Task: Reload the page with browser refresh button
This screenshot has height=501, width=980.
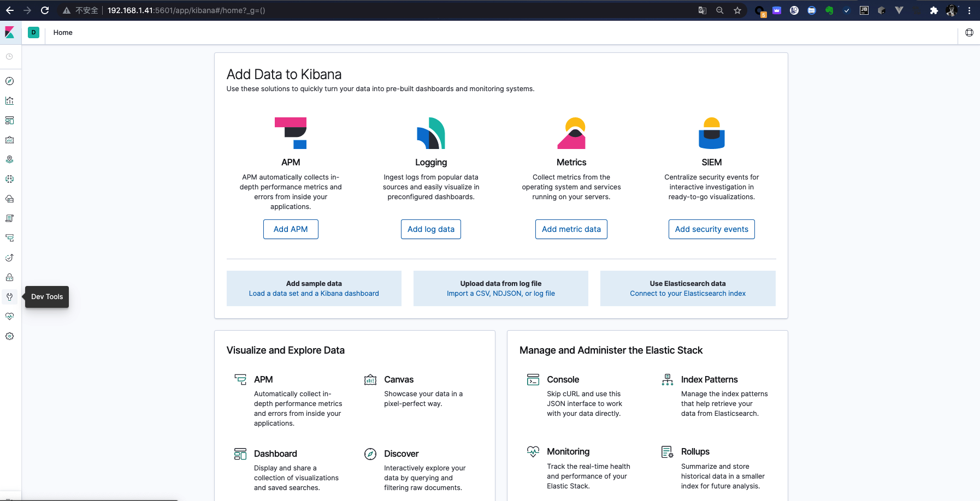Action: tap(45, 10)
